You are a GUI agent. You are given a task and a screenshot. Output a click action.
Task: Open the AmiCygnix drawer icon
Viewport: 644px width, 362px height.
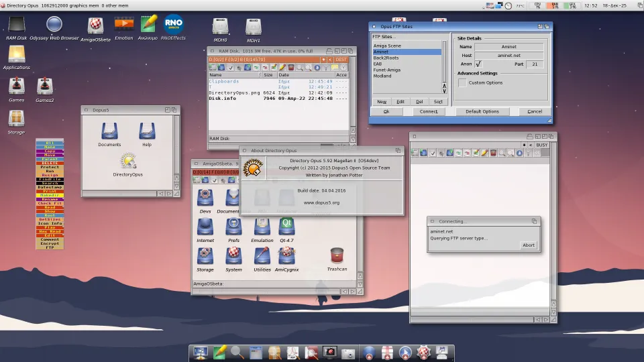click(286, 255)
